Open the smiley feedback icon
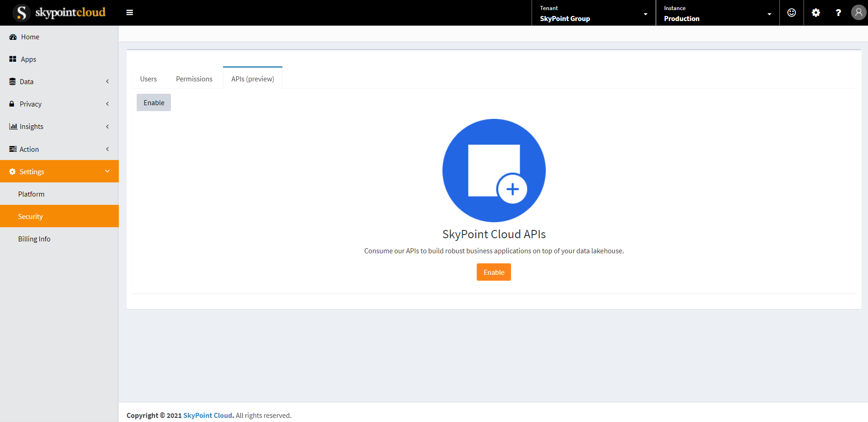Image resolution: width=868 pixels, height=422 pixels. point(792,13)
